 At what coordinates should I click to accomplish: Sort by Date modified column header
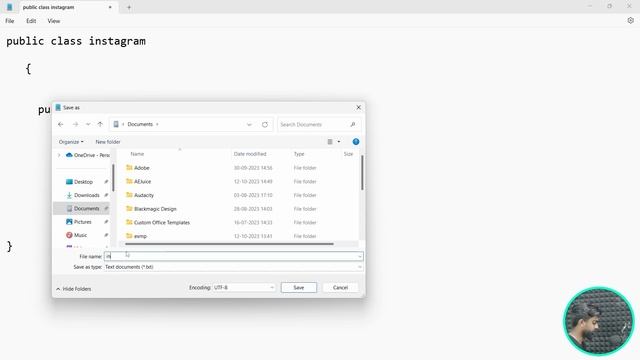coord(250,154)
